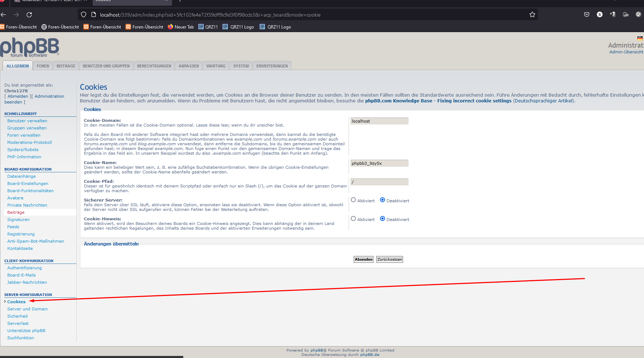Open Anti-Spam-Bot-Maßnahmen link
Image resolution: width=644 pixels, height=358 pixels.
[36, 241]
